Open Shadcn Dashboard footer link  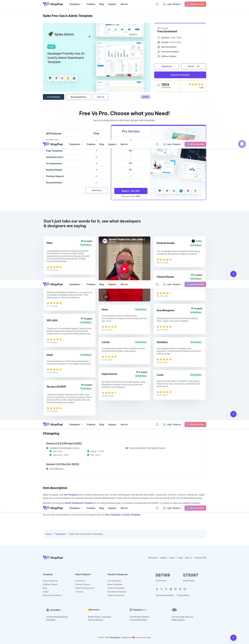pos(116,595)
